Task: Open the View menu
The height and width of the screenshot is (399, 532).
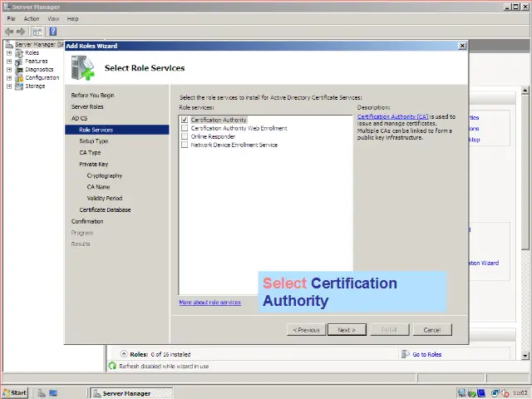Action: 53,18
